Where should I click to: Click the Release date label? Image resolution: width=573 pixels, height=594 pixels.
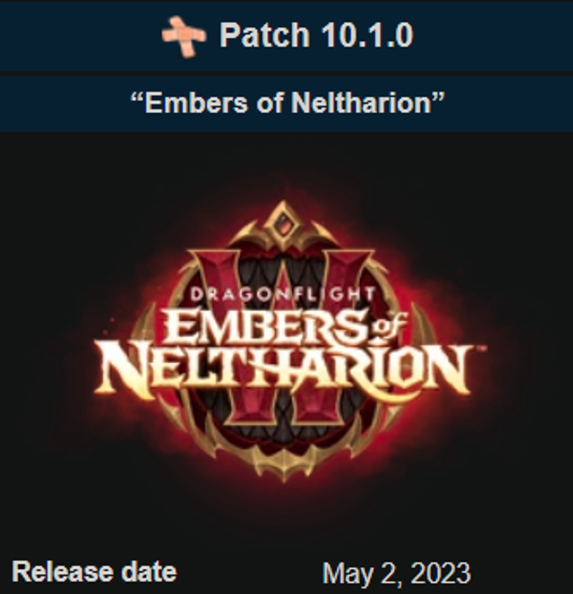[95, 572]
